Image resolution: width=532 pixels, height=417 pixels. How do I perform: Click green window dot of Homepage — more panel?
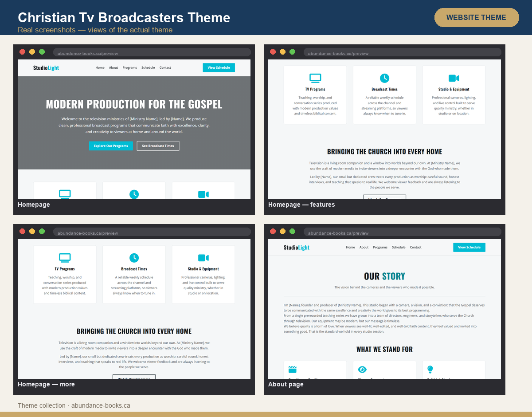click(x=42, y=231)
